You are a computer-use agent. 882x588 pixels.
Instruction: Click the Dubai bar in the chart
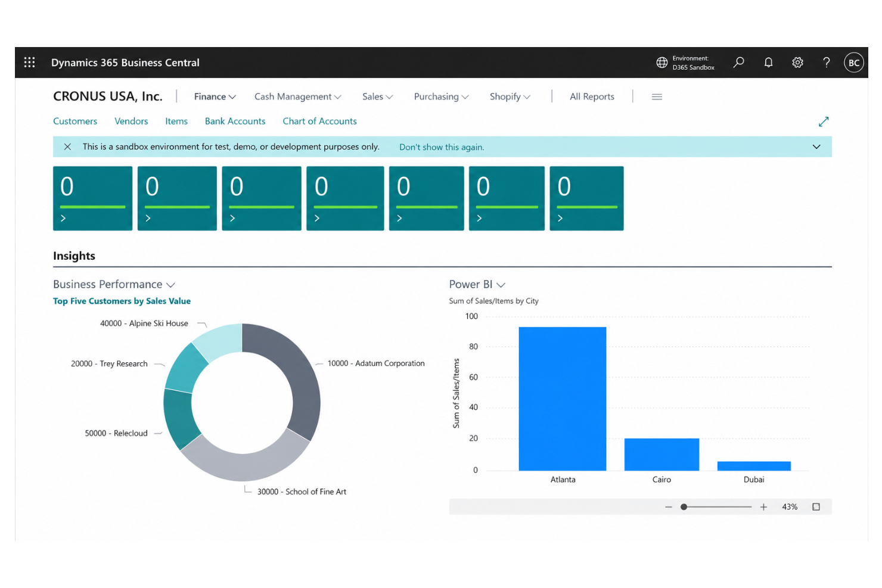pos(754,466)
